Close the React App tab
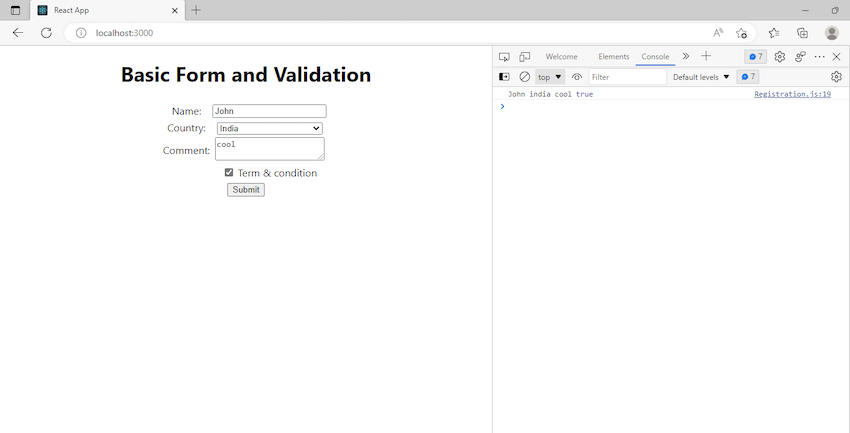The image size is (850, 433). click(175, 10)
